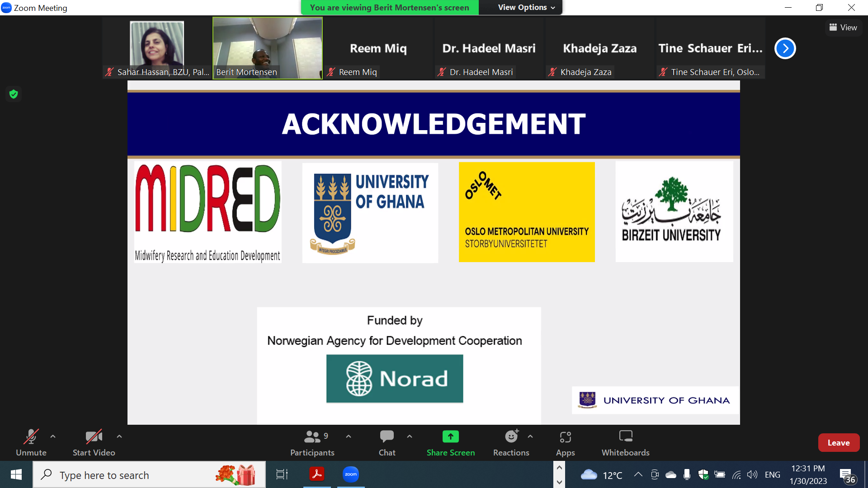The height and width of the screenshot is (488, 868).
Task: Click the muted microphone icon beside Khadeja Zaza
Action: (x=552, y=72)
